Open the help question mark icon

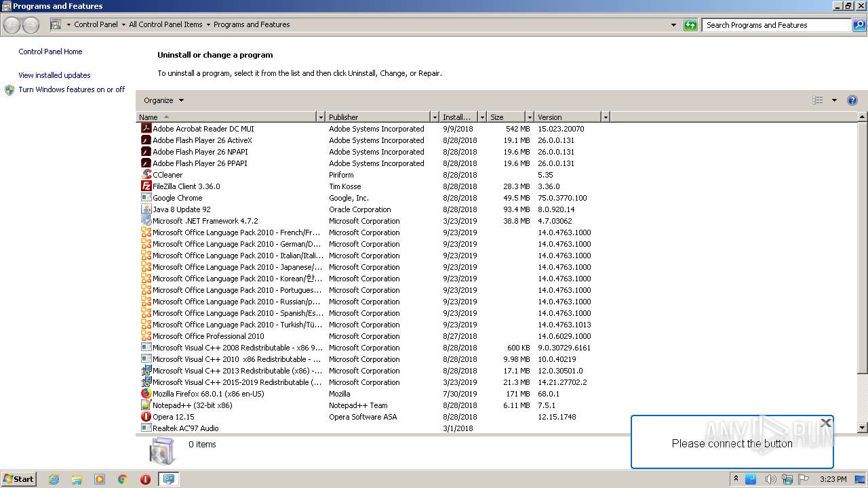852,100
